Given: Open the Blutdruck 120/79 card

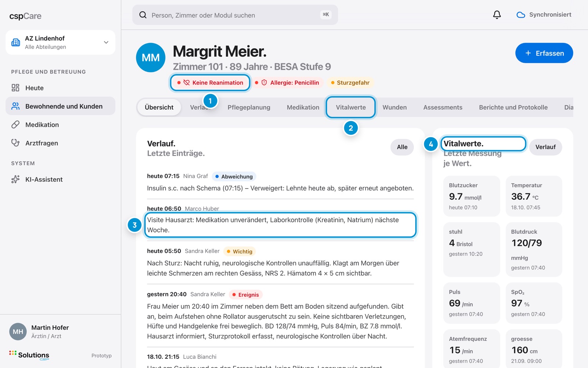Looking at the screenshot, I should tap(534, 249).
